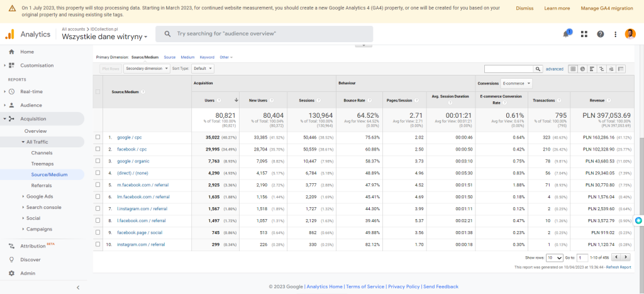Tick the facebook / cpc row checkbox
The image size is (644, 294).
click(x=97, y=149)
